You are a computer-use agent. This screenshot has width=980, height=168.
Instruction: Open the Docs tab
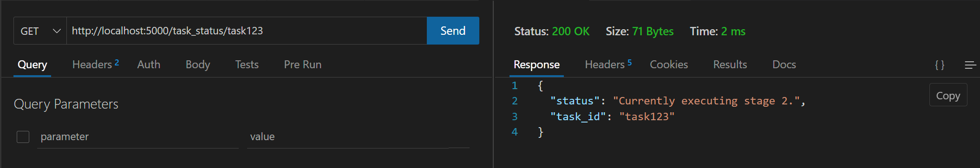click(x=784, y=65)
